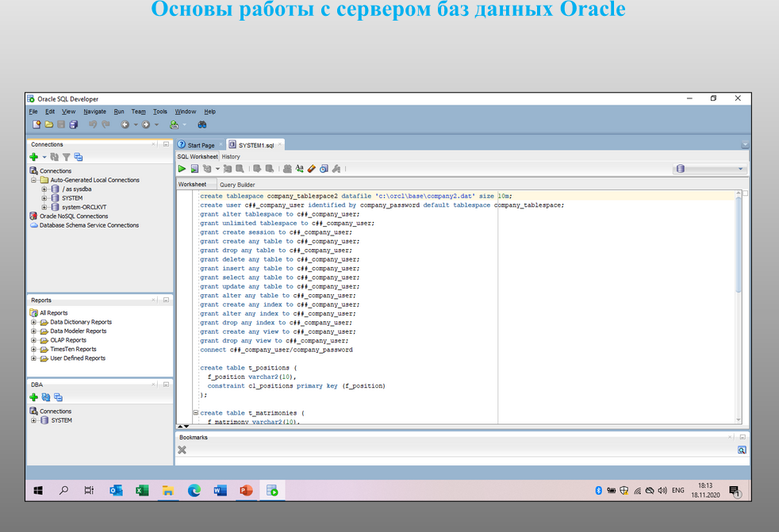779x532 pixels.
Task: Open the Team menu
Action: click(x=139, y=112)
